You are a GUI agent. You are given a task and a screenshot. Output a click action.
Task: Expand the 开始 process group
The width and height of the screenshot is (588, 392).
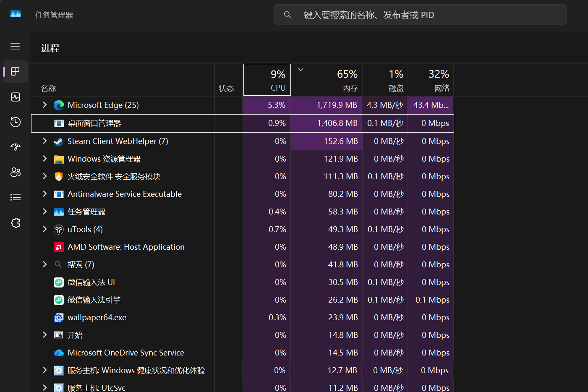(45, 335)
